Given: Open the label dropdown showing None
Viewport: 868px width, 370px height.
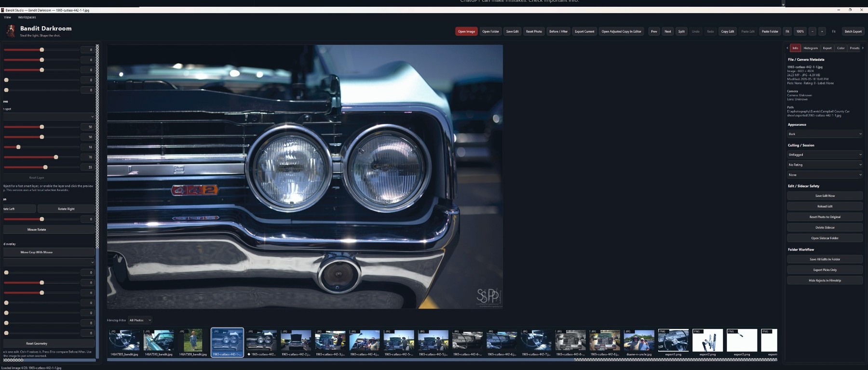Looking at the screenshot, I should [825, 175].
